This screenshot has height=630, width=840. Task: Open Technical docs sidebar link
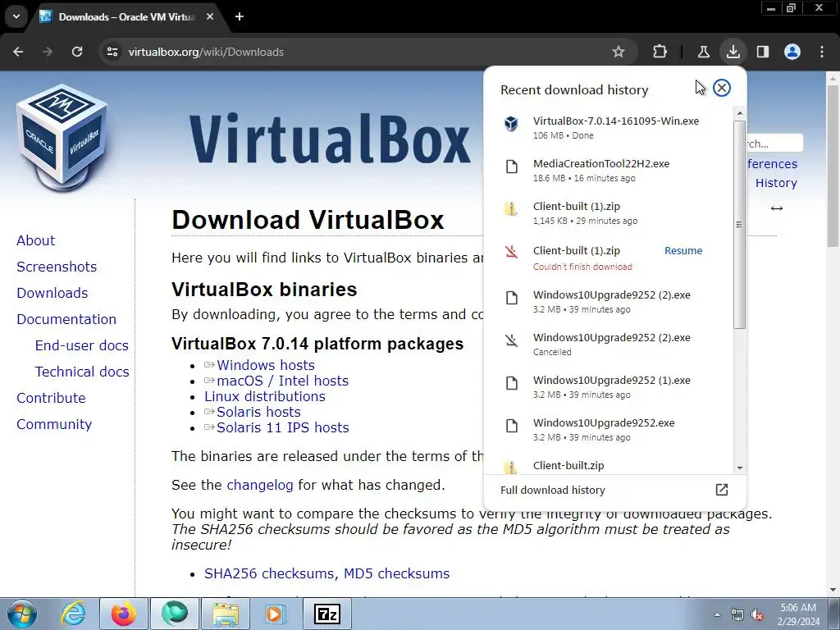(x=82, y=372)
